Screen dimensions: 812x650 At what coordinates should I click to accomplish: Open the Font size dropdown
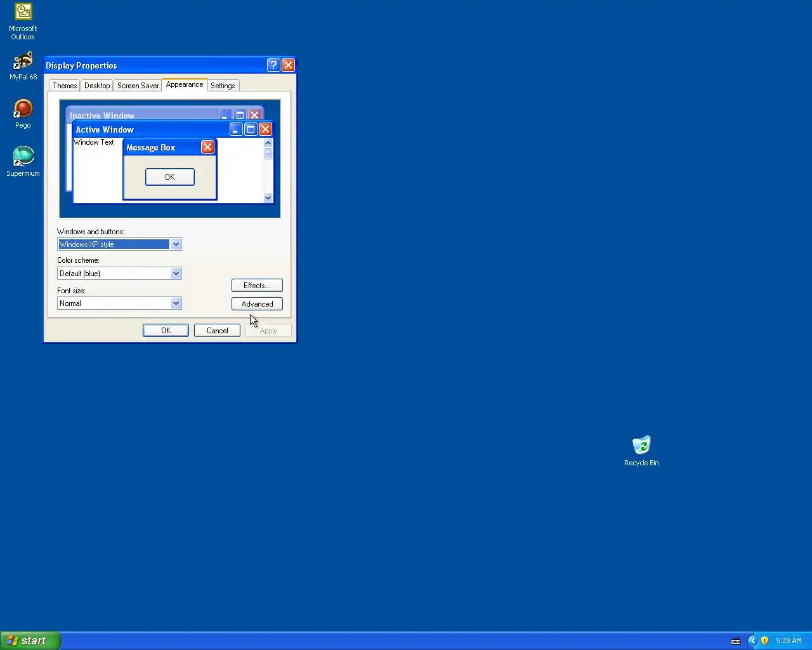tap(176, 303)
